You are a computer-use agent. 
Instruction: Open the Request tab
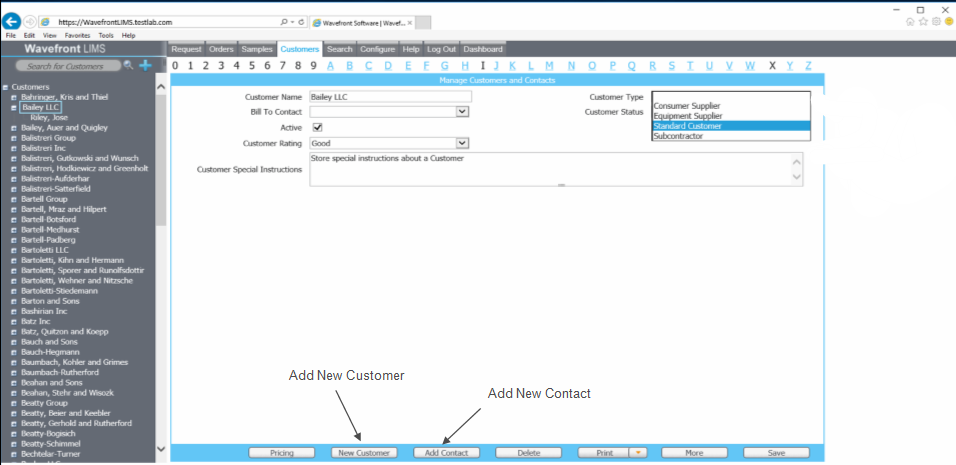[186, 49]
